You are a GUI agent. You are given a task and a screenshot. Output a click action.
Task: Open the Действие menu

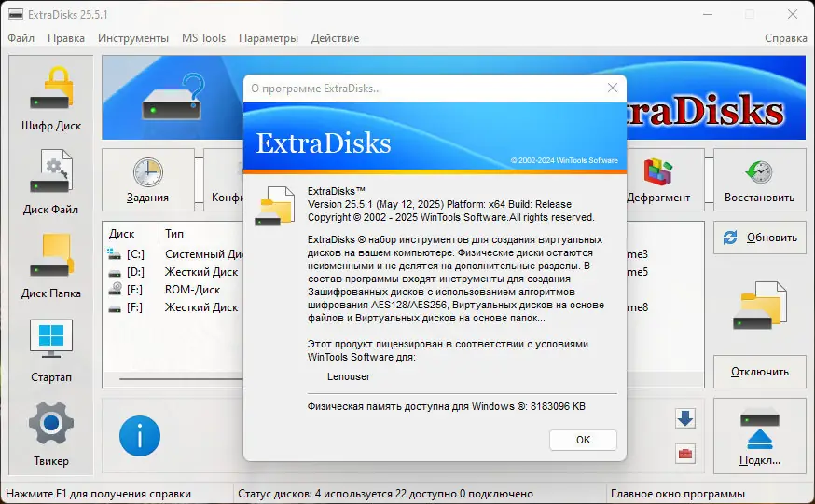tap(335, 38)
